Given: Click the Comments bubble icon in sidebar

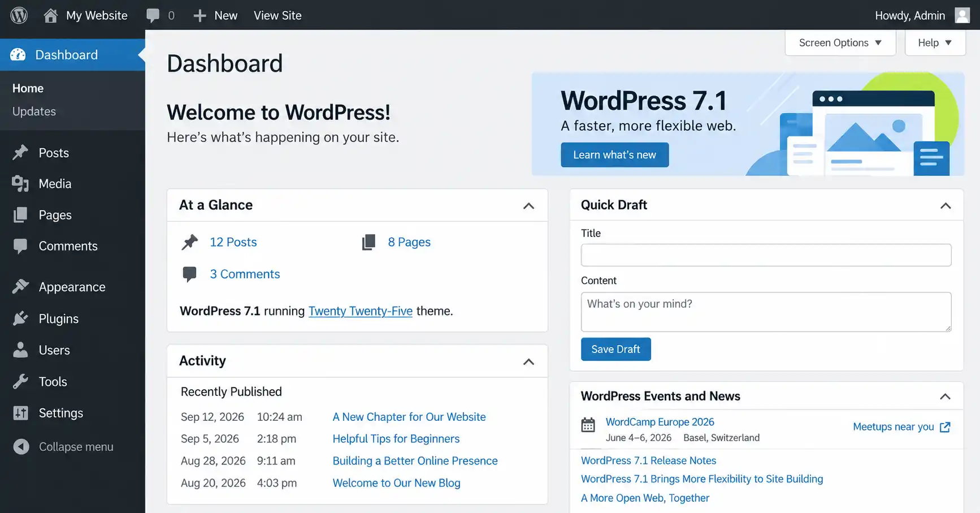Looking at the screenshot, I should (x=20, y=246).
